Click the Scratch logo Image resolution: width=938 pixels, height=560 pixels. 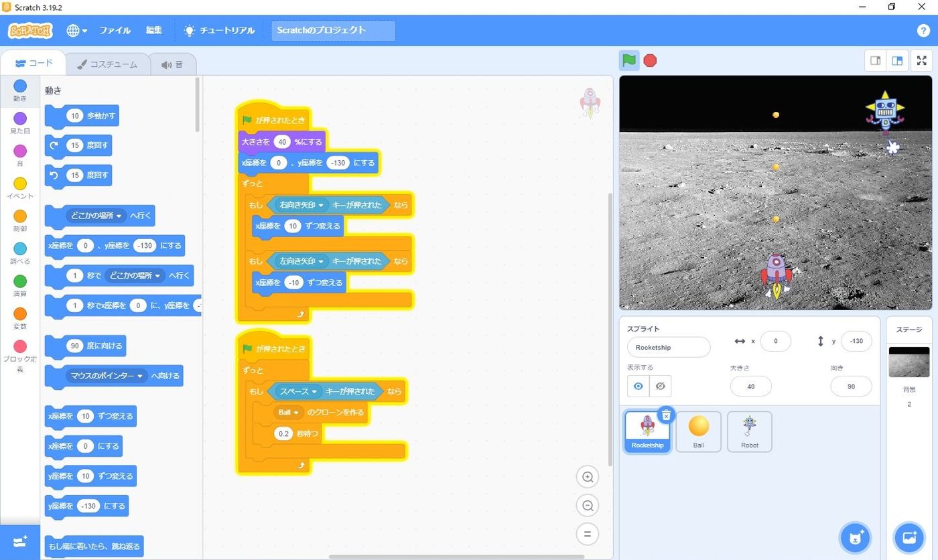click(29, 30)
